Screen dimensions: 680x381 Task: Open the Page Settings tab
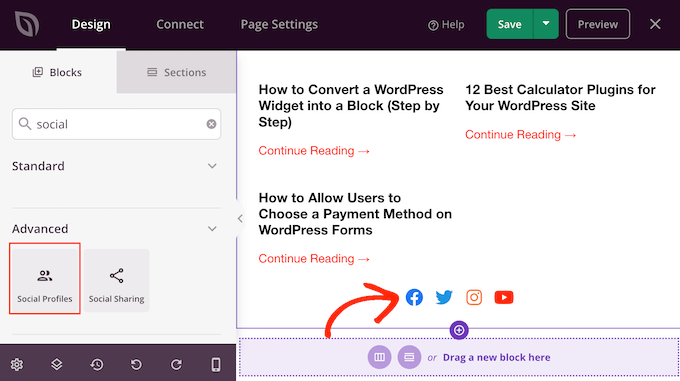[279, 24]
